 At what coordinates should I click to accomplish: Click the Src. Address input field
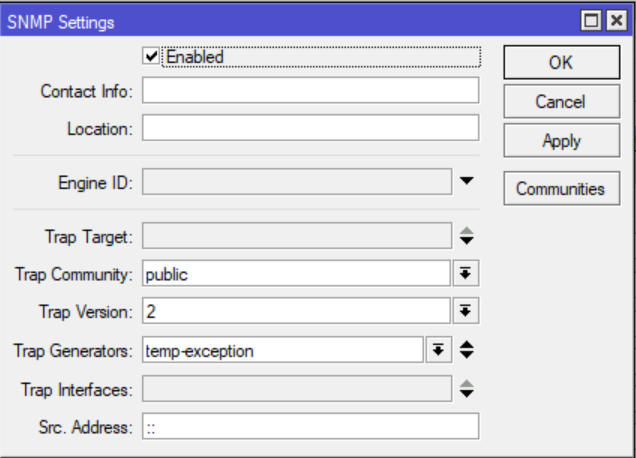pos(310,427)
